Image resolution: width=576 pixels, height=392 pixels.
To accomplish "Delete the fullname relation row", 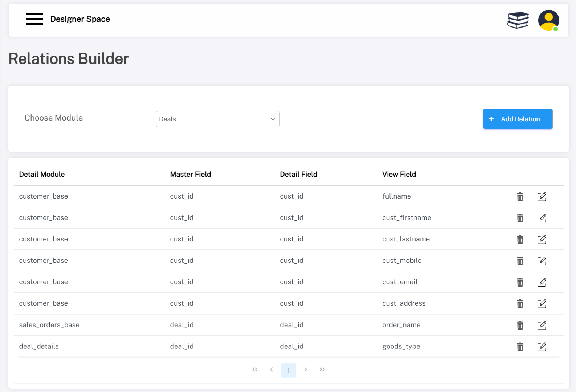I will coord(520,197).
